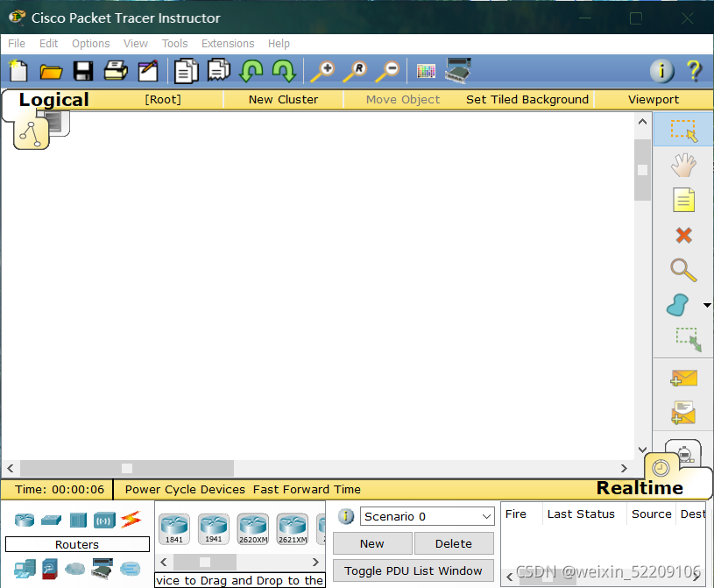Pick the 1841 router model
Screen dimensions: 714x588
pos(174,528)
